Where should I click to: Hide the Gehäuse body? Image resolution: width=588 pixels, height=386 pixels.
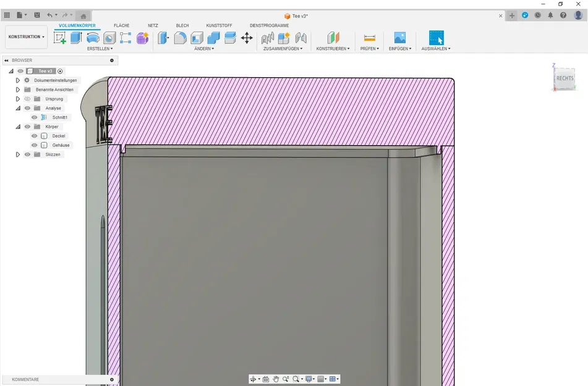point(35,145)
